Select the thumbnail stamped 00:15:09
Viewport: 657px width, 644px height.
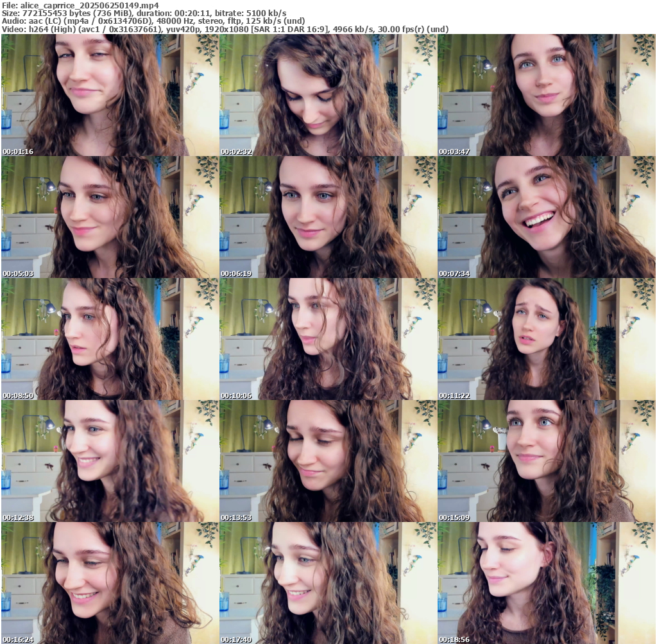point(547,461)
